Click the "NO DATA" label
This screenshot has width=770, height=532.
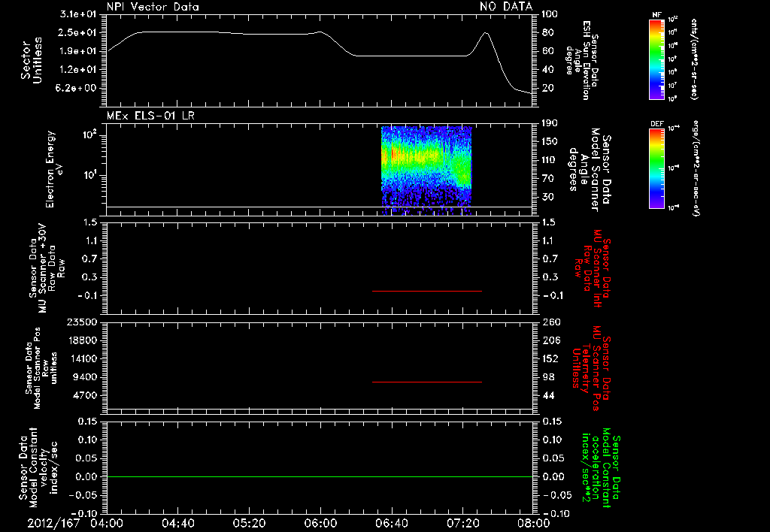[x=506, y=6]
